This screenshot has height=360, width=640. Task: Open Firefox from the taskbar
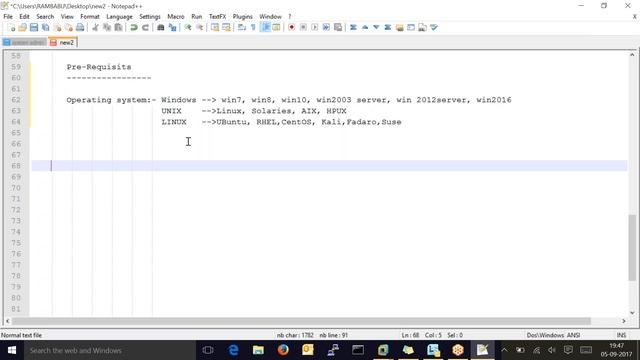click(x=283, y=350)
